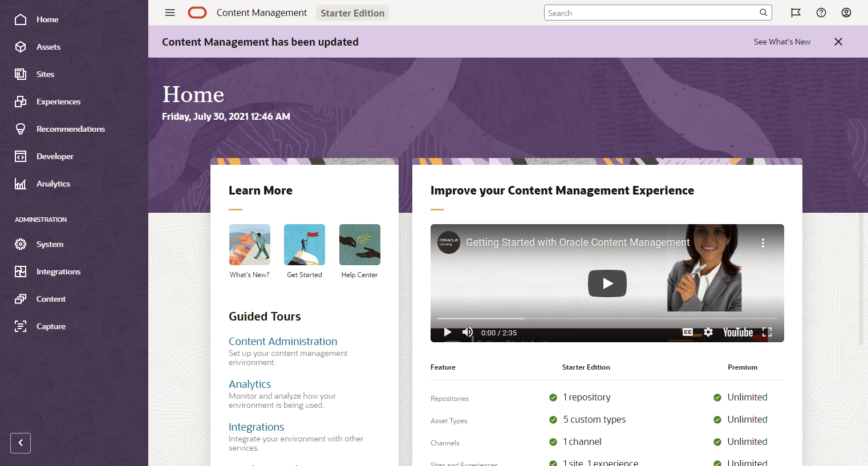Image resolution: width=868 pixels, height=466 pixels.
Task: Open the System gear icon
Action: [x=21, y=244]
